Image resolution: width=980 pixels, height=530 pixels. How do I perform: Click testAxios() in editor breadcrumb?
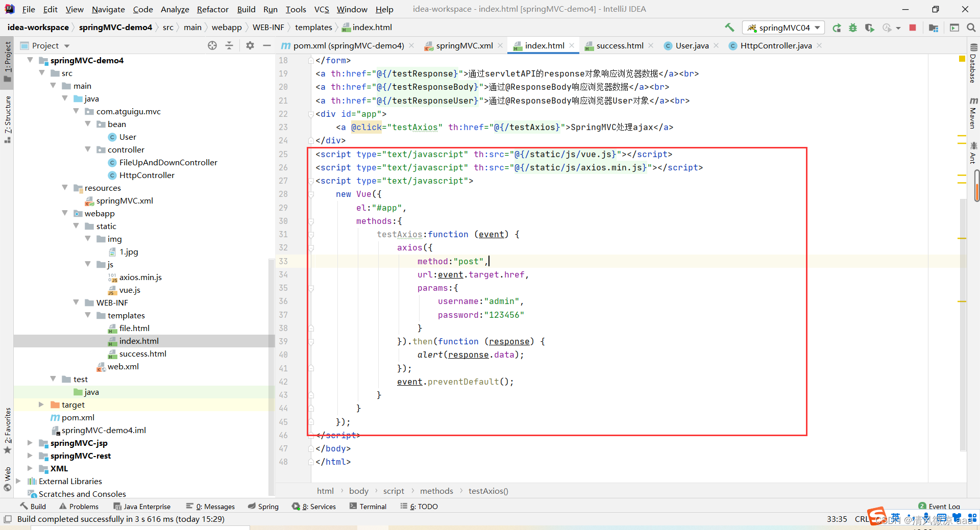[488, 491]
